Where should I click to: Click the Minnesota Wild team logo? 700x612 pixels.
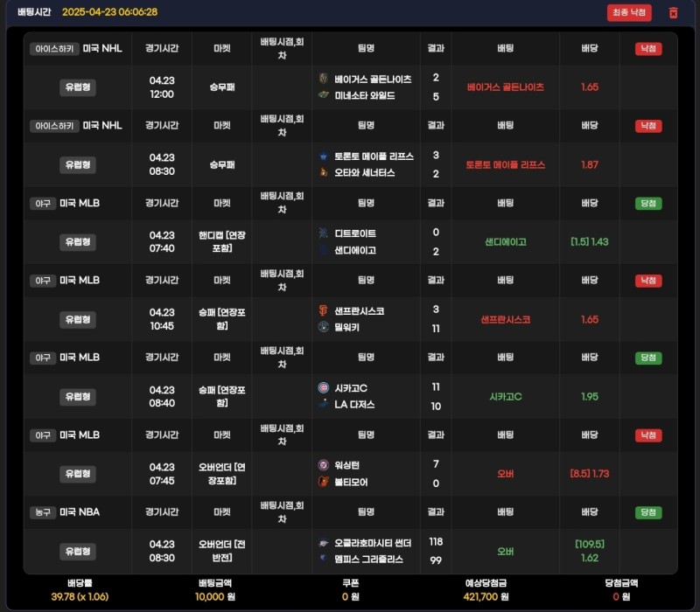(x=324, y=95)
